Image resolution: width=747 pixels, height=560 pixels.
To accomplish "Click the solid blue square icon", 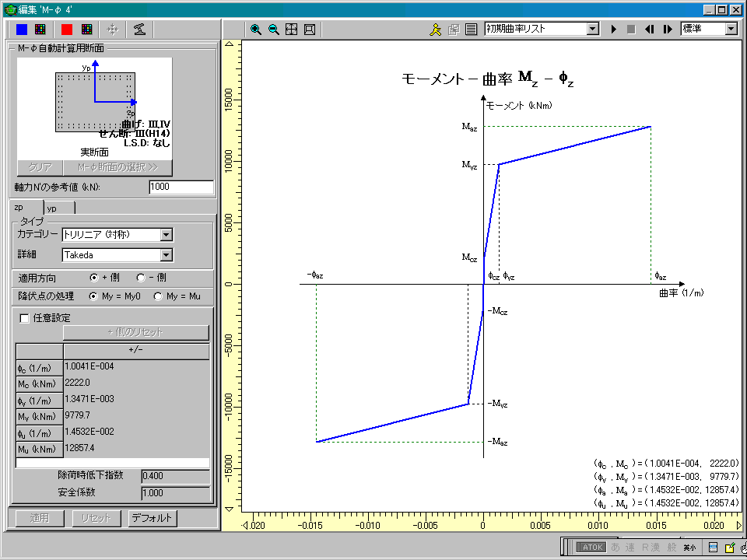I will [x=23, y=30].
